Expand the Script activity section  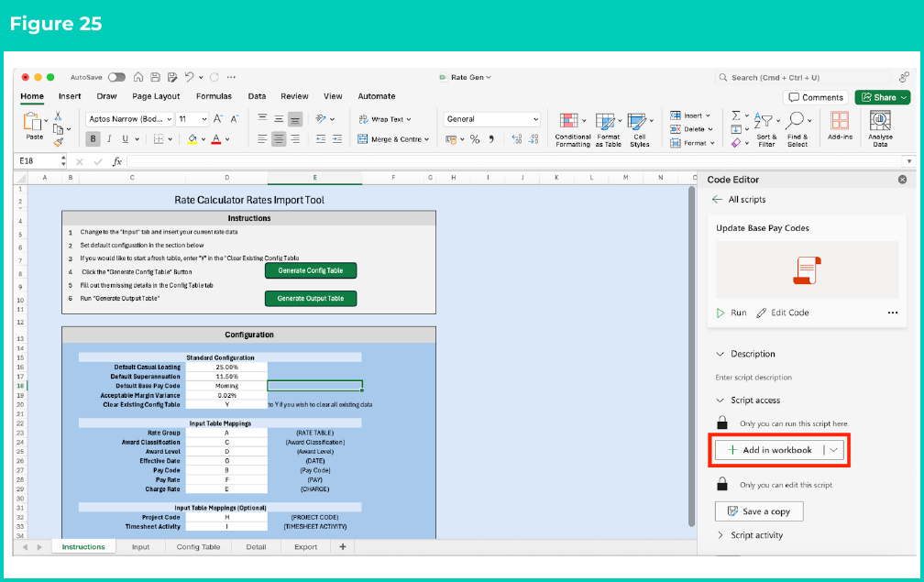click(750, 535)
